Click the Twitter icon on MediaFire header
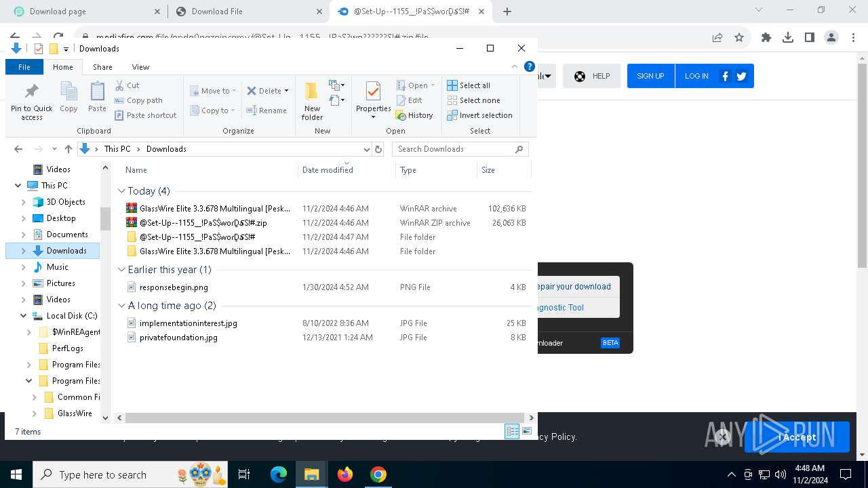 pos(741,76)
